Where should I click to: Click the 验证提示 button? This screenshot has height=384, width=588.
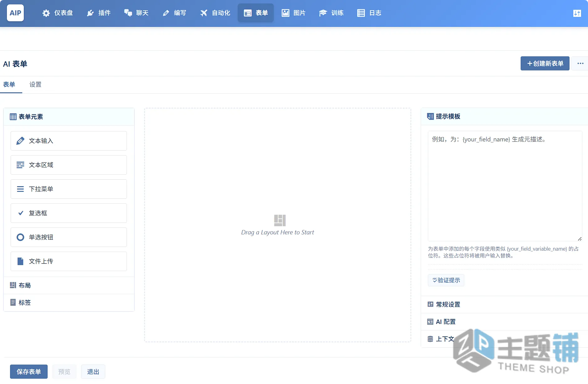click(x=446, y=280)
